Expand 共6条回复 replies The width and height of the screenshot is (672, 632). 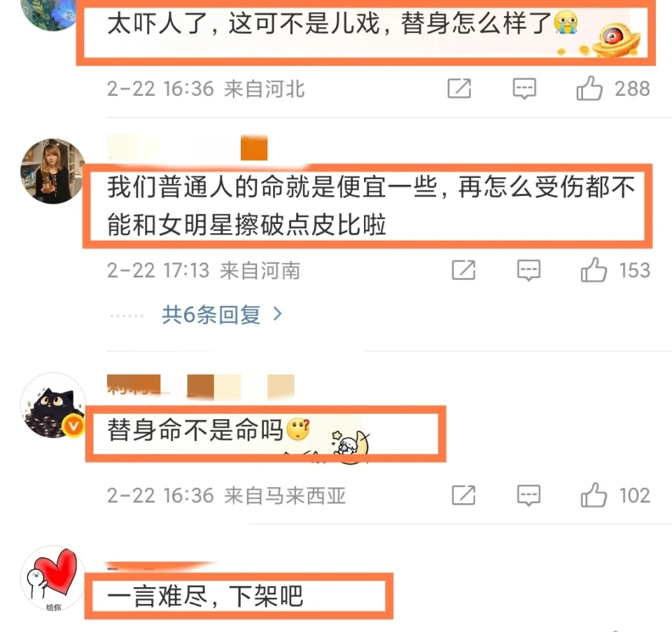pos(211,315)
